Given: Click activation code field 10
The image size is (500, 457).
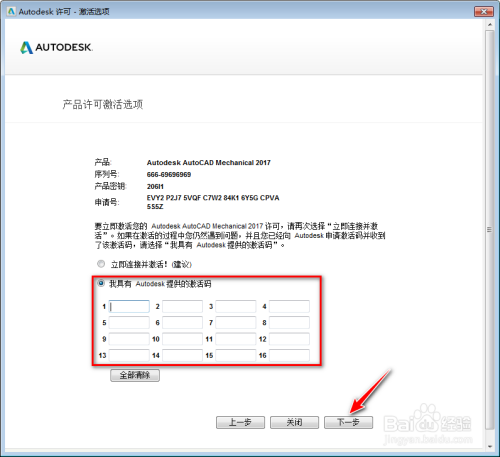Looking at the screenshot, I should pos(182,339).
